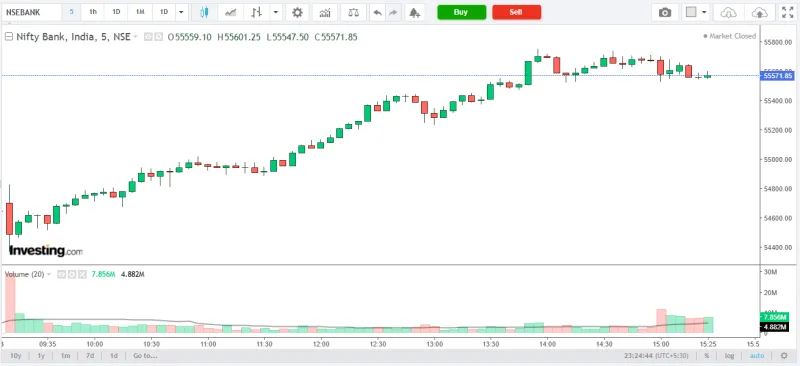The height and width of the screenshot is (366, 800).
Task: Open the Nifty Bank series dropdown arrow
Action: (136, 37)
